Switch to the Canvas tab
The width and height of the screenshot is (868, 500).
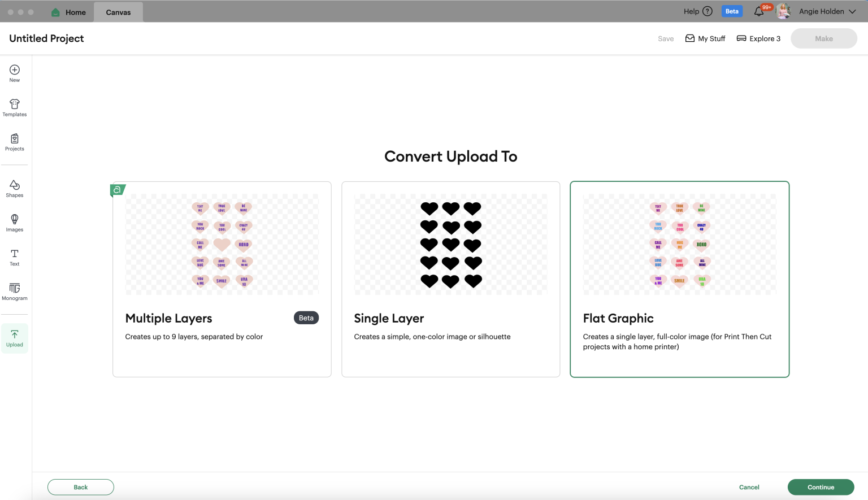[118, 11]
